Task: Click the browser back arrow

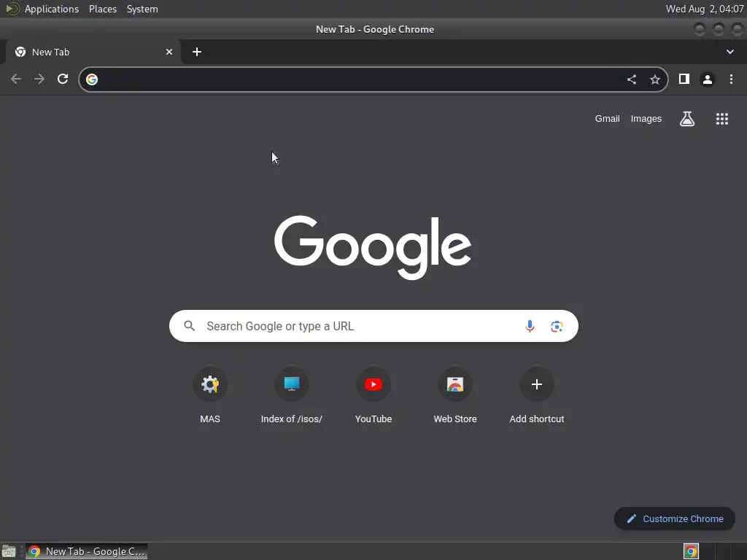Action: coord(16,79)
